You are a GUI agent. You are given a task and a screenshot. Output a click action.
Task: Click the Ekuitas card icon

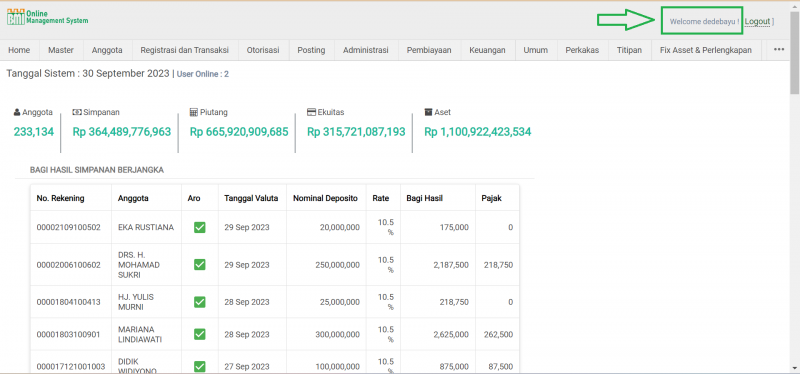click(311, 112)
